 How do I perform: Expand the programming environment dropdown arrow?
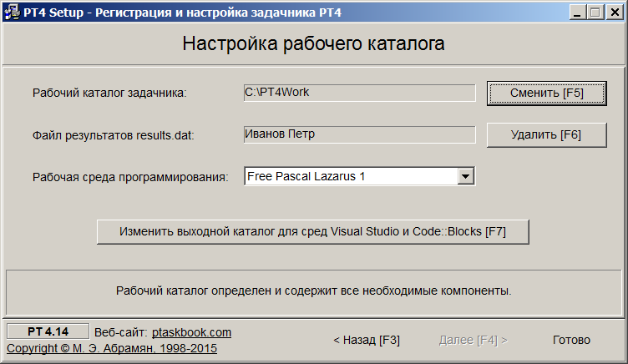[465, 176]
